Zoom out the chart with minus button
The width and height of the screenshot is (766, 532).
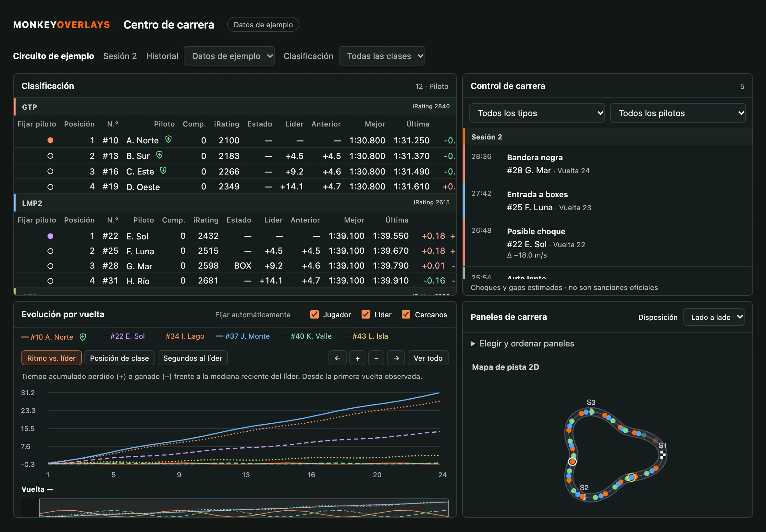click(376, 358)
